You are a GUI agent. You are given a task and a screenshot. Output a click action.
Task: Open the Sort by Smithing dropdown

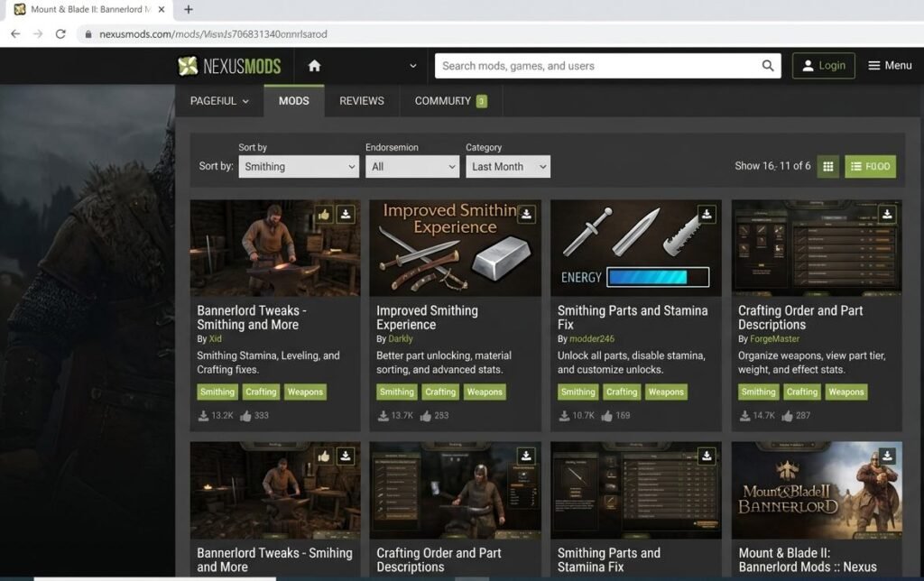pos(298,167)
